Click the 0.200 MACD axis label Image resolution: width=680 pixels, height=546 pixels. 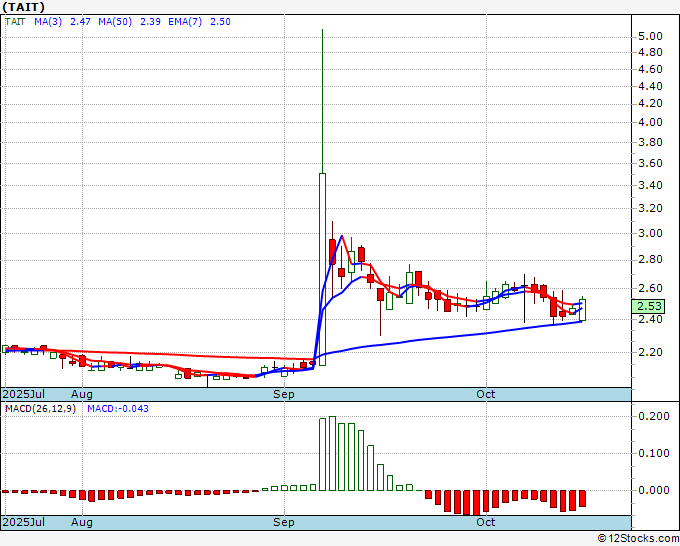[x=654, y=416]
